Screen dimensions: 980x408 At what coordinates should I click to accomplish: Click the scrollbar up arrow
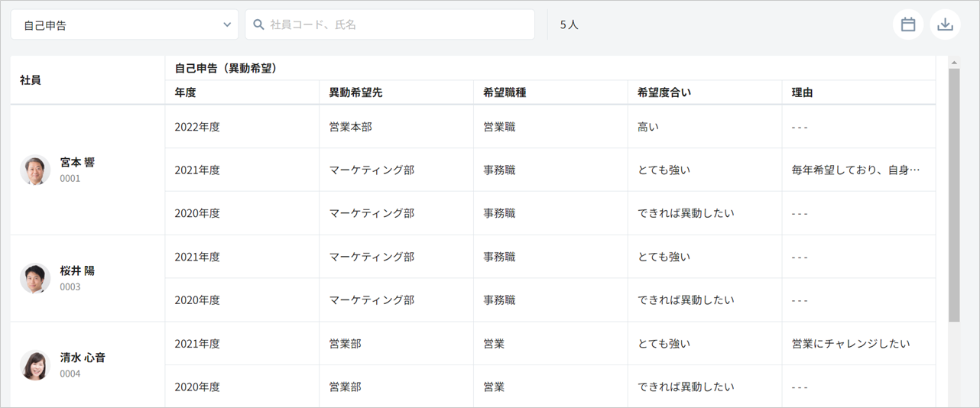click(954, 61)
